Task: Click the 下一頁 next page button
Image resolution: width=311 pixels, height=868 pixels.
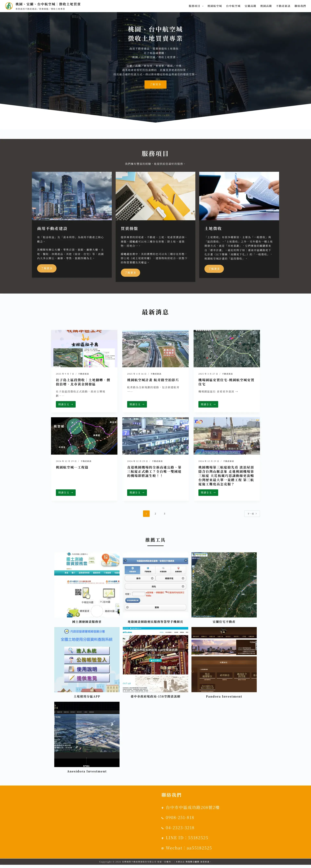Action: pyautogui.click(x=252, y=513)
